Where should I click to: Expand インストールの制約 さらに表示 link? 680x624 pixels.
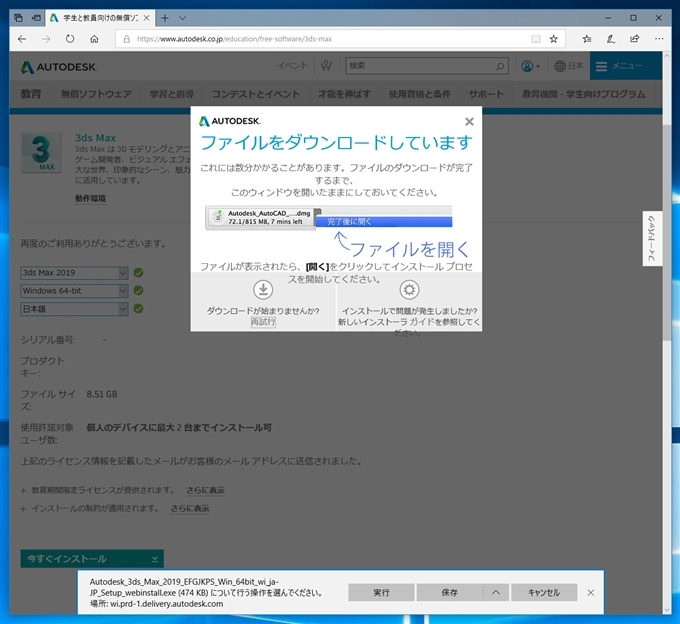[190, 509]
